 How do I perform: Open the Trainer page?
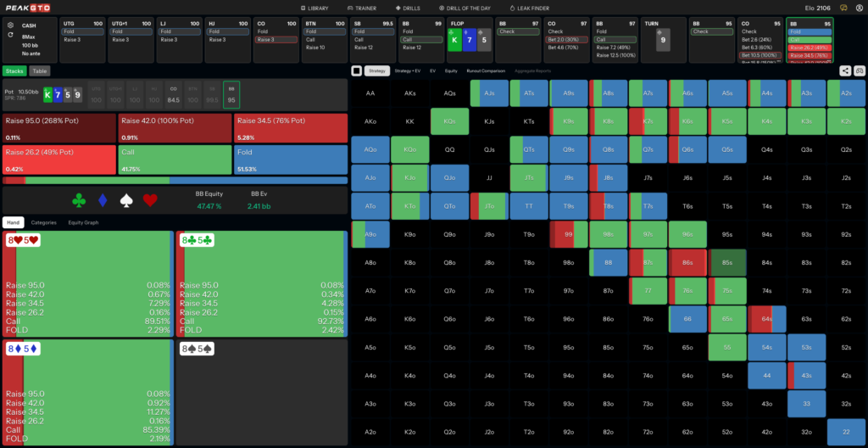click(361, 8)
